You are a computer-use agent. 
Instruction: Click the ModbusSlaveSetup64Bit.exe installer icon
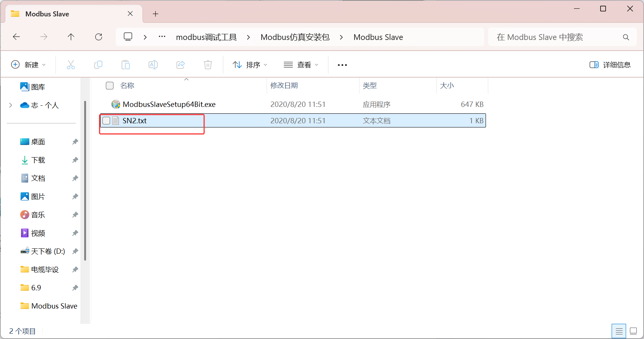116,104
